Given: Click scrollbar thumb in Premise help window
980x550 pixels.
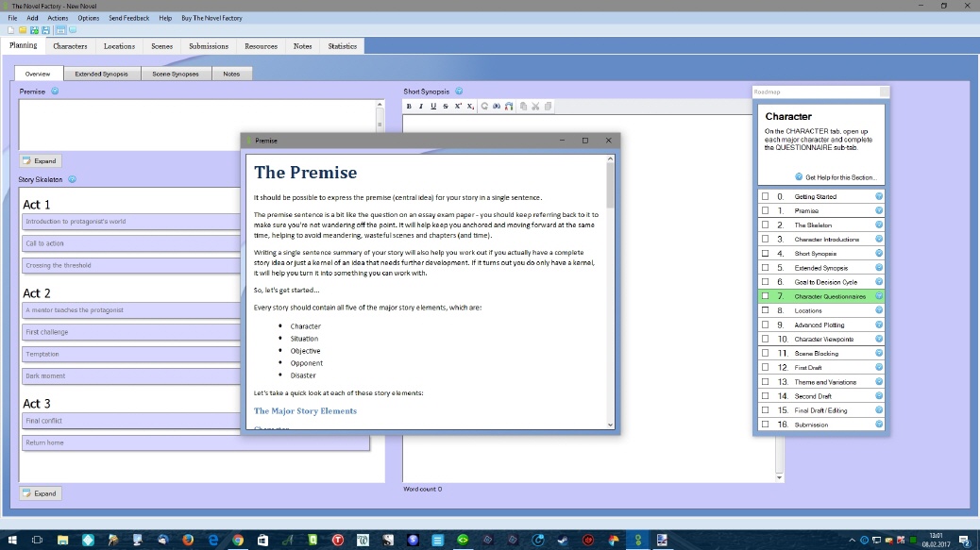Looking at the screenshot, I should (610, 186).
